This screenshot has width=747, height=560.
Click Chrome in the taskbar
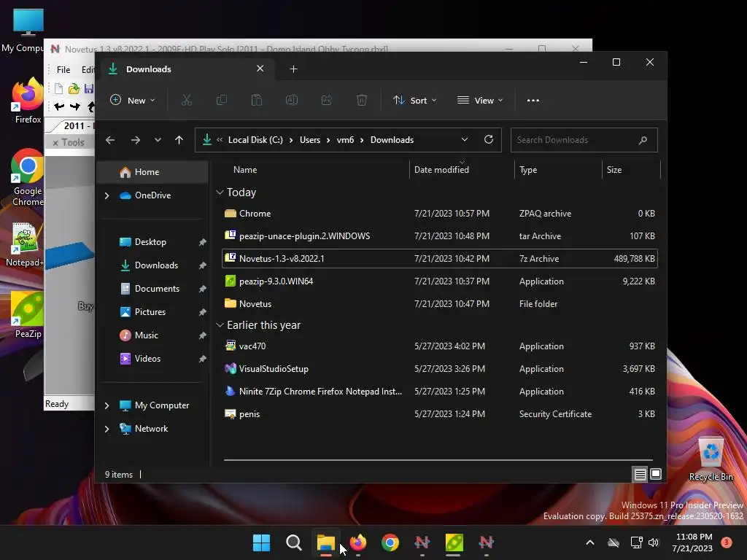click(390, 542)
